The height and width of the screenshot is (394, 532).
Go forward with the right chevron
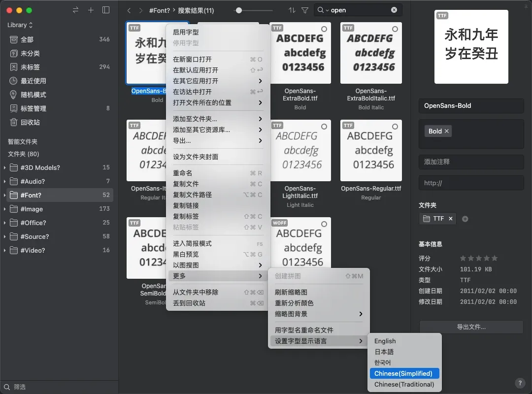[140, 10]
